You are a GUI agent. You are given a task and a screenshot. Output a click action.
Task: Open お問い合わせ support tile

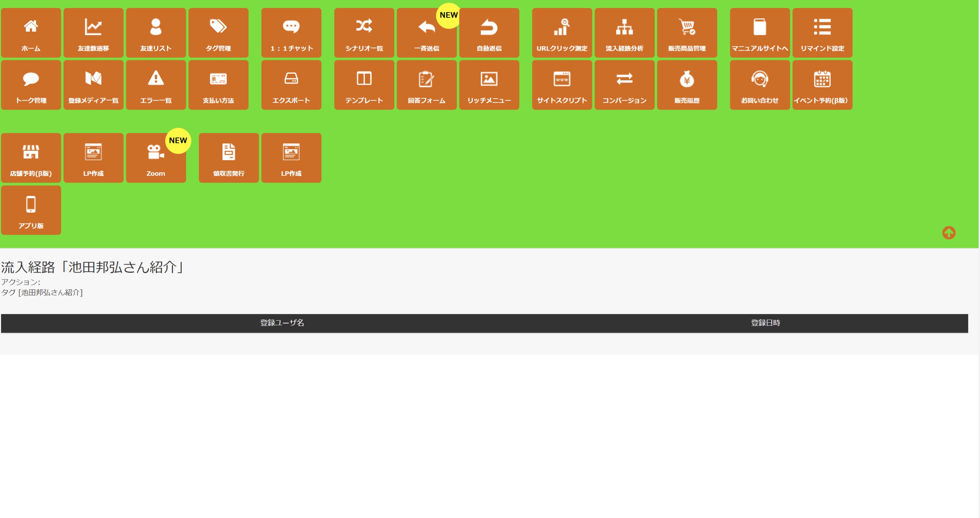[x=760, y=85]
